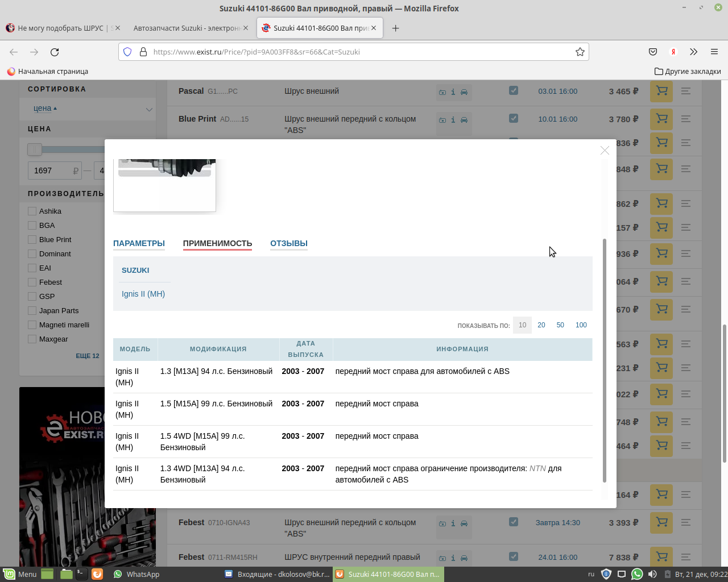
Task: Open list options for the Pascal row
Action: coord(686,91)
